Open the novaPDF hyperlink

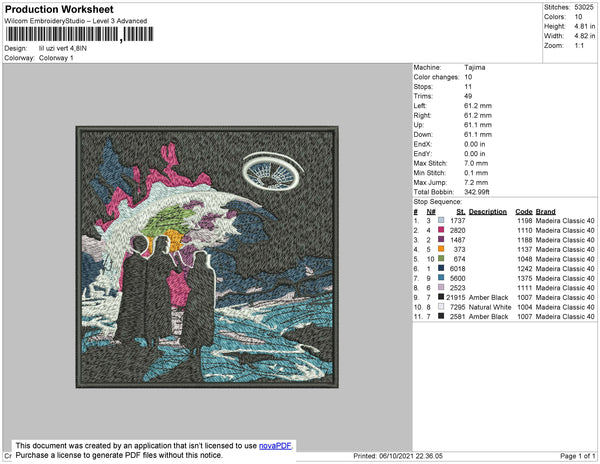tap(275, 446)
